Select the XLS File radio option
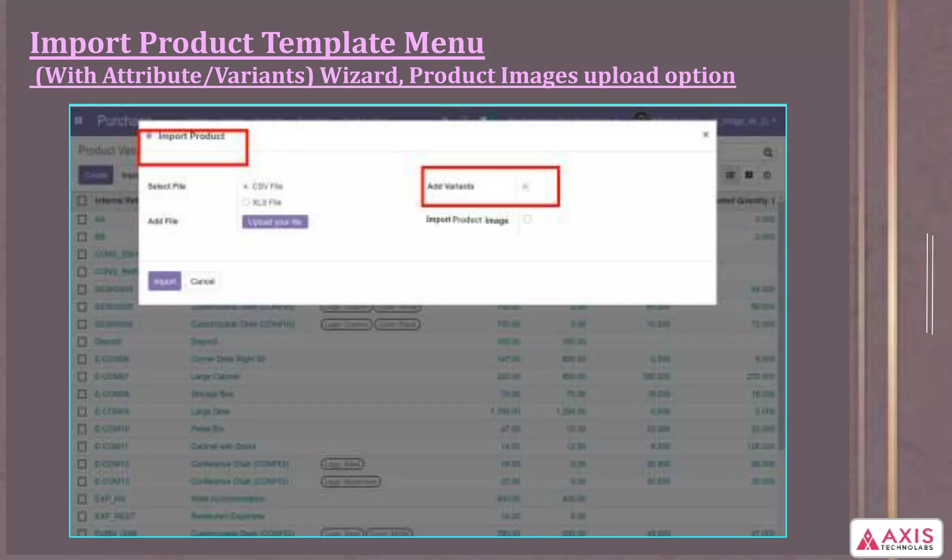 tap(246, 202)
